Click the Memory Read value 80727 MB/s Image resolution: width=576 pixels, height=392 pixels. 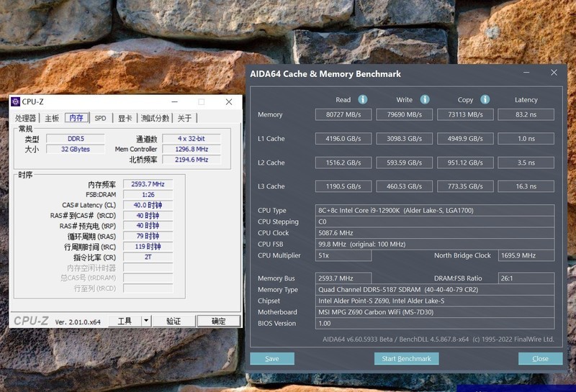(343, 114)
